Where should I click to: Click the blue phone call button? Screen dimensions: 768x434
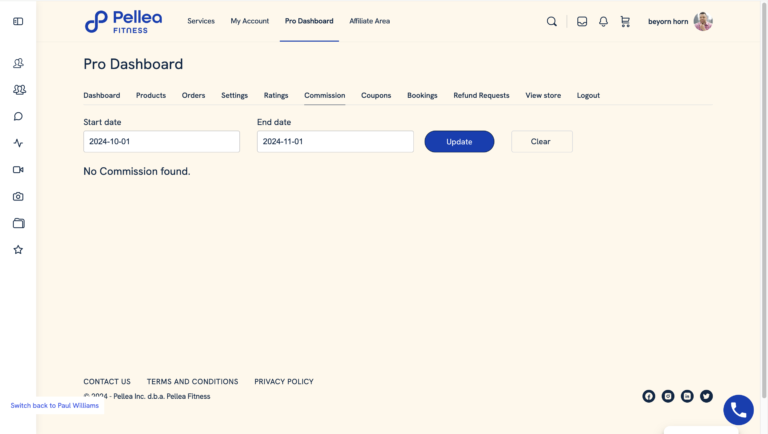[x=739, y=410]
